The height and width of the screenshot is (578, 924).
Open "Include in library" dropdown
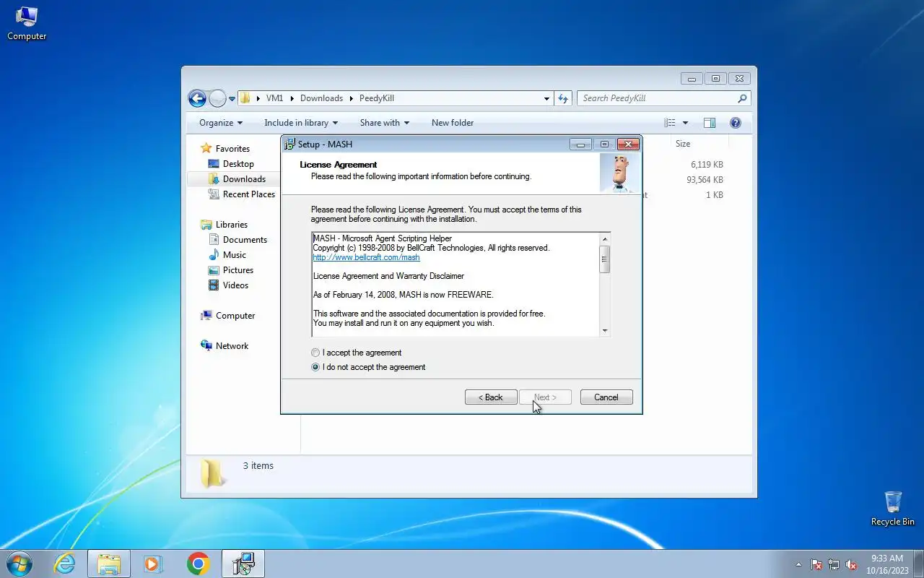pyautogui.click(x=301, y=123)
